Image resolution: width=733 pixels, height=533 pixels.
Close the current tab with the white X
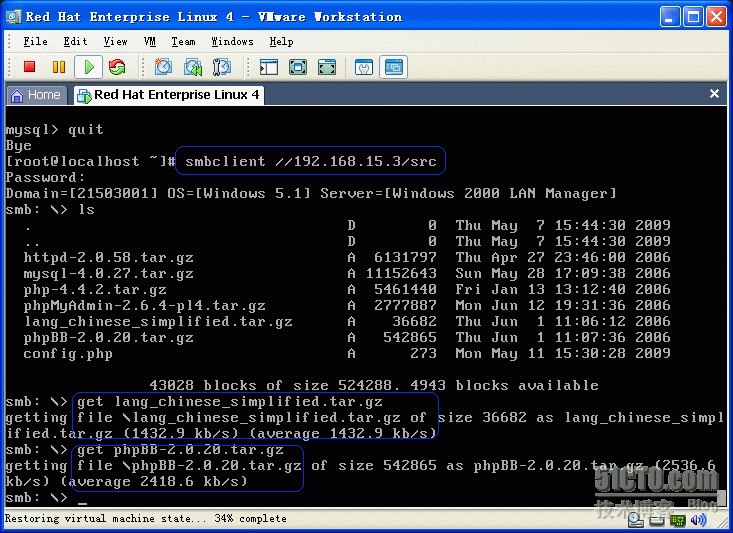(x=714, y=94)
